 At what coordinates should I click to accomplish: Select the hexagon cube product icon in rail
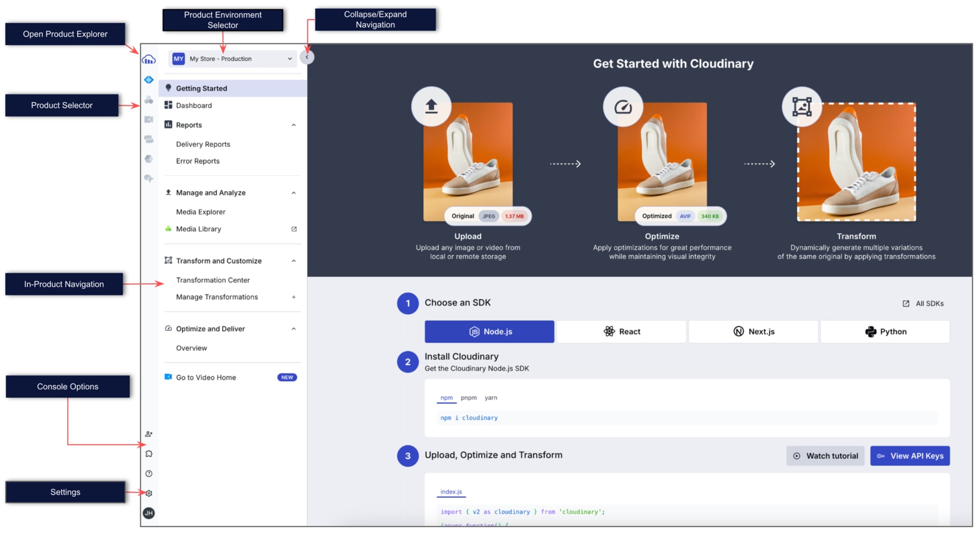click(x=149, y=159)
